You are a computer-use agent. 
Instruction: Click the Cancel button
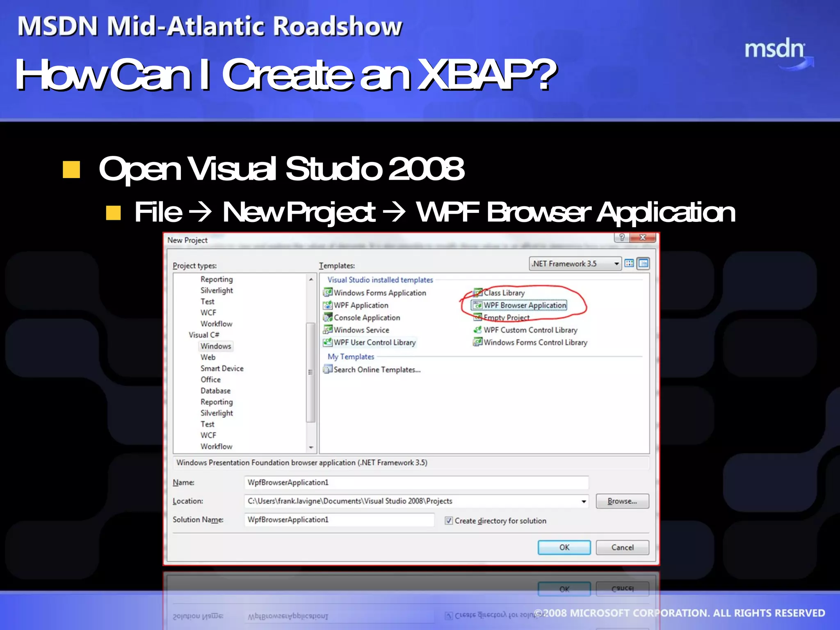pyautogui.click(x=622, y=548)
